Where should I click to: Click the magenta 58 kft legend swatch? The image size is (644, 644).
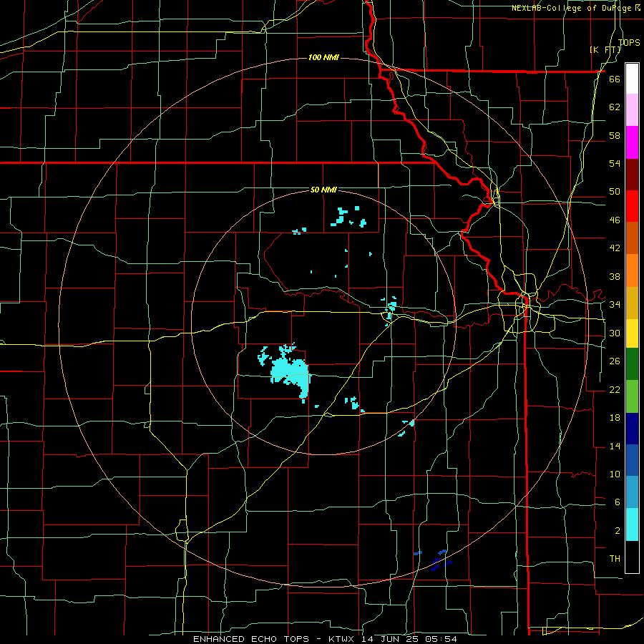[x=632, y=142]
